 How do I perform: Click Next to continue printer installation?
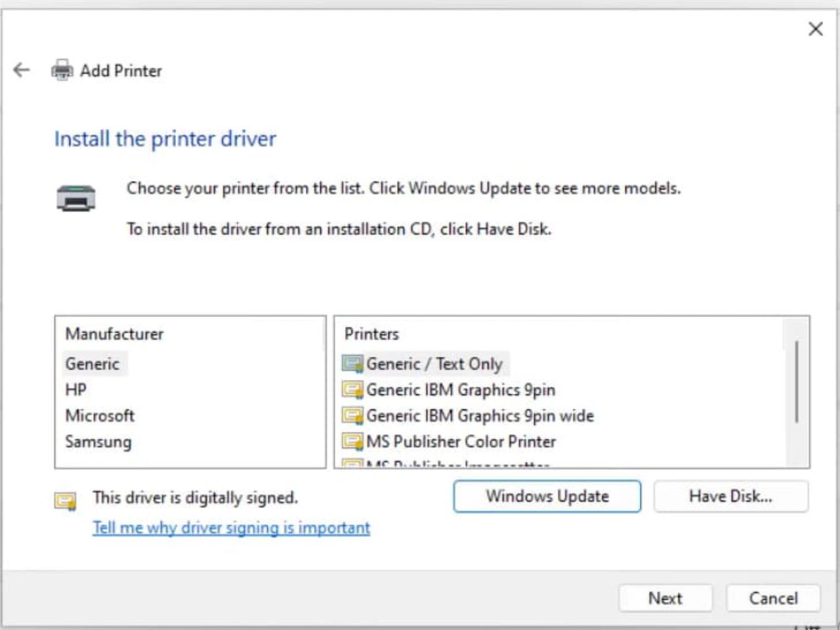pyautogui.click(x=665, y=598)
